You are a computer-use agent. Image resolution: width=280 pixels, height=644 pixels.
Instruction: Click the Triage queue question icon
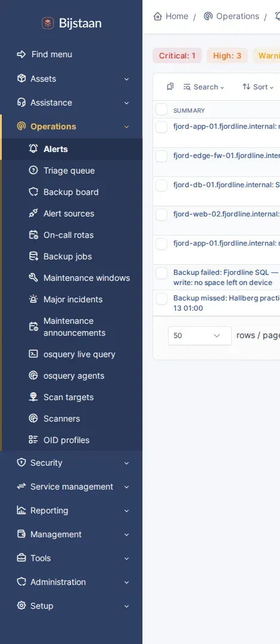click(33, 171)
